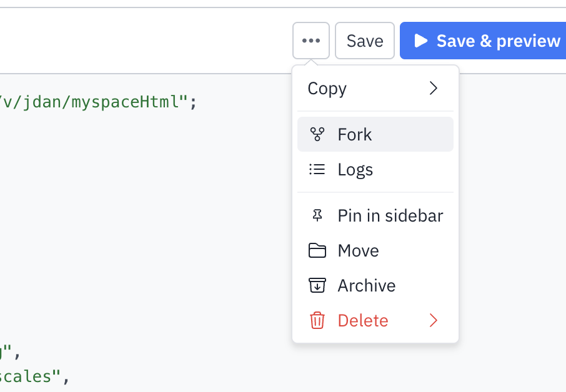
Task: Click the Archive box icon
Action: pyautogui.click(x=317, y=285)
